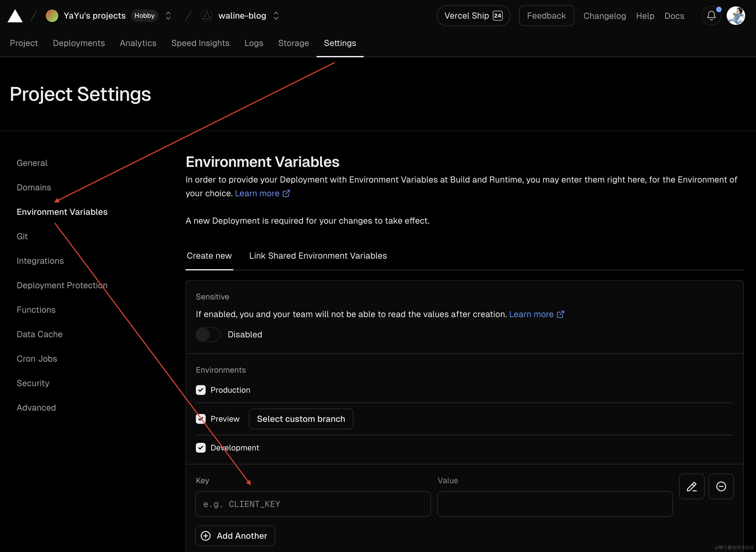Screen dimensions: 756x552
Task: Click the YaYu's projects team avatar
Action: tap(52, 16)
